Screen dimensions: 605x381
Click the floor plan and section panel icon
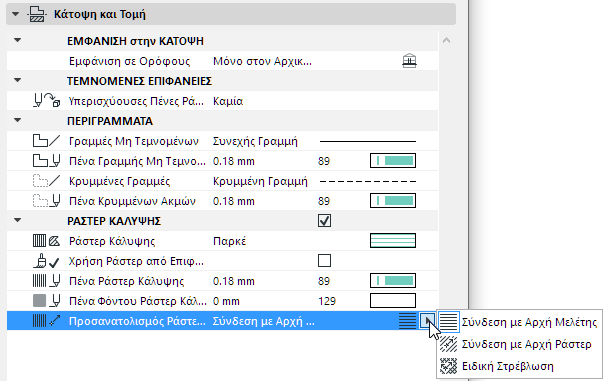(37, 14)
